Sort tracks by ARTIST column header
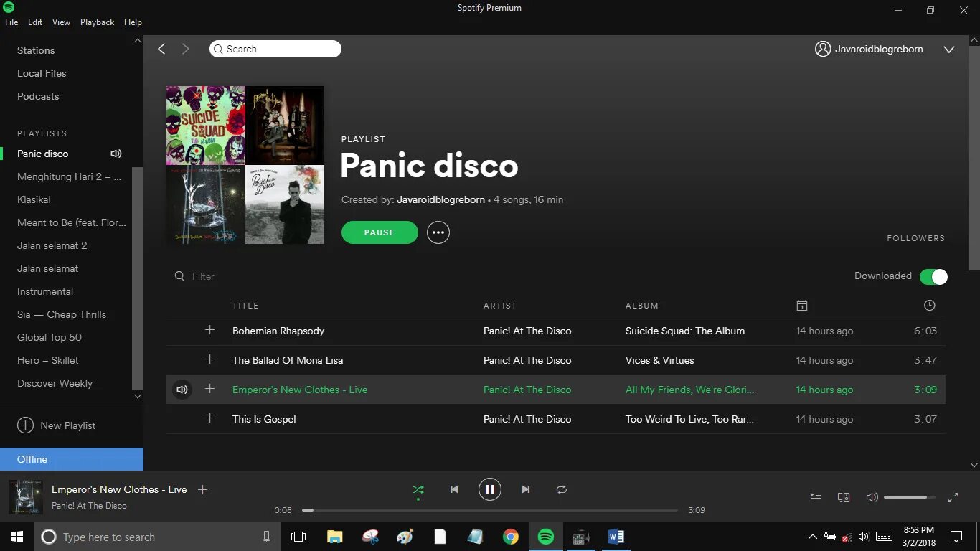The image size is (980, 551). coord(500,306)
